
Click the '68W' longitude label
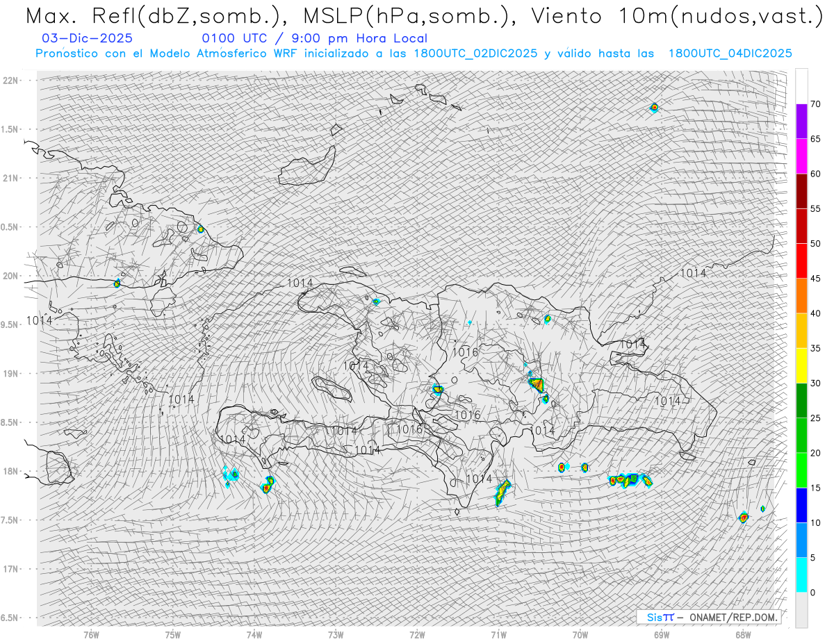[743, 634]
